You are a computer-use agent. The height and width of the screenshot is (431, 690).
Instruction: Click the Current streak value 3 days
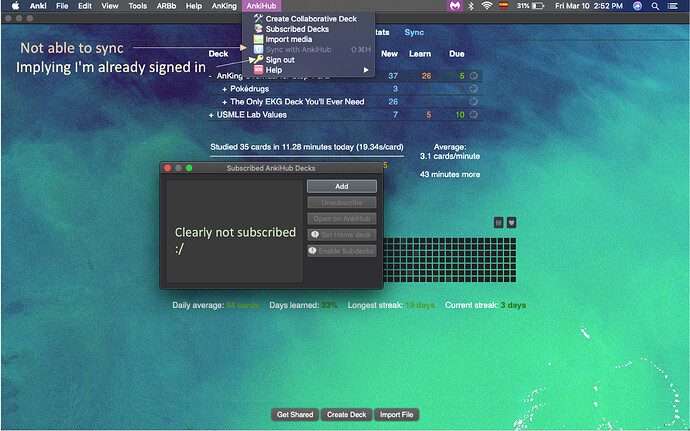tap(513, 305)
